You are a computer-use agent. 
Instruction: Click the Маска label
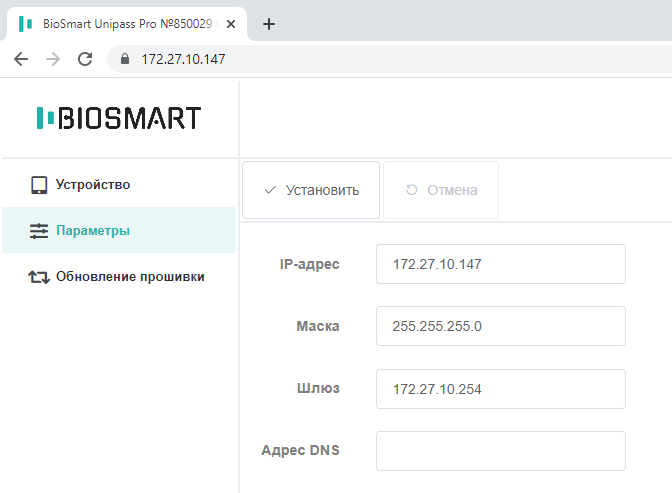pos(318,326)
